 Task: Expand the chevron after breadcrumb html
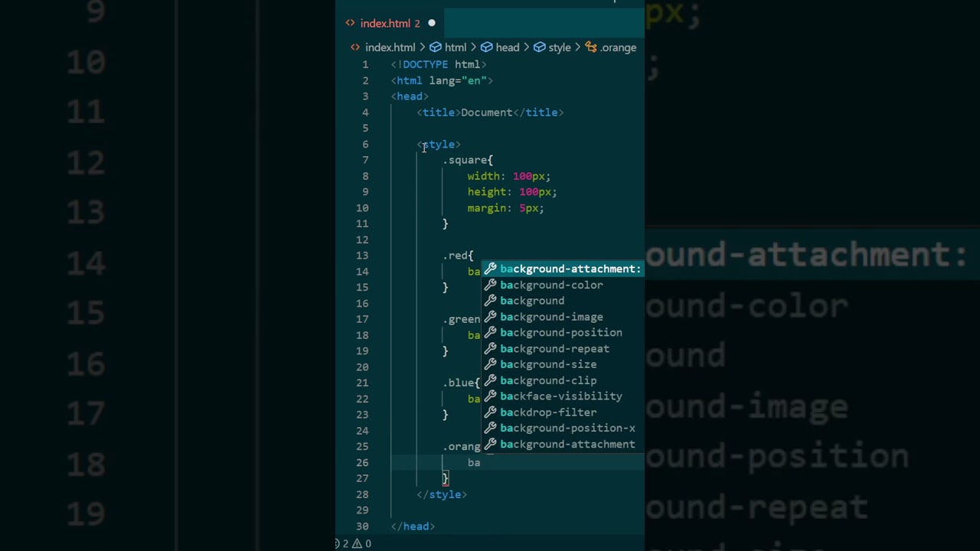[473, 47]
